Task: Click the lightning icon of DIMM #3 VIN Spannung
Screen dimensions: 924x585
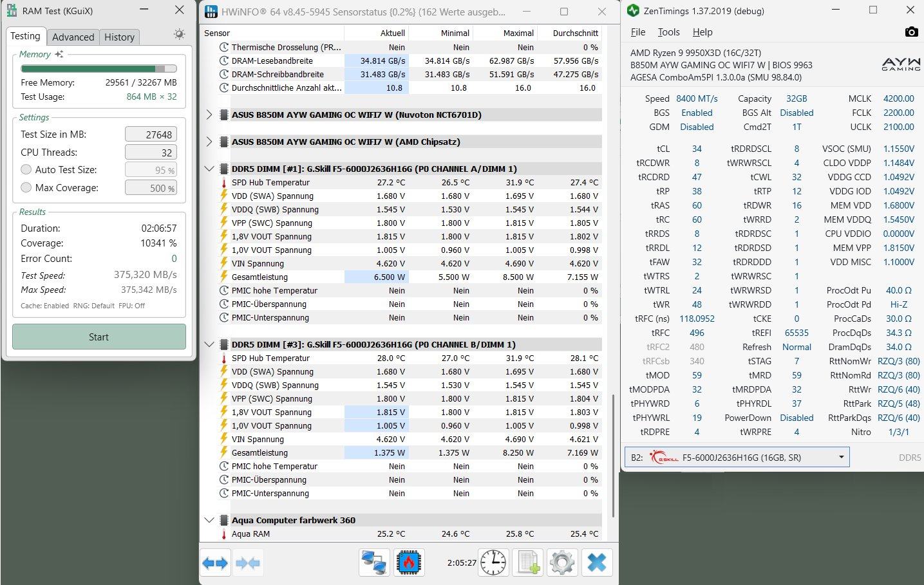Action: pyautogui.click(x=224, y=439)
